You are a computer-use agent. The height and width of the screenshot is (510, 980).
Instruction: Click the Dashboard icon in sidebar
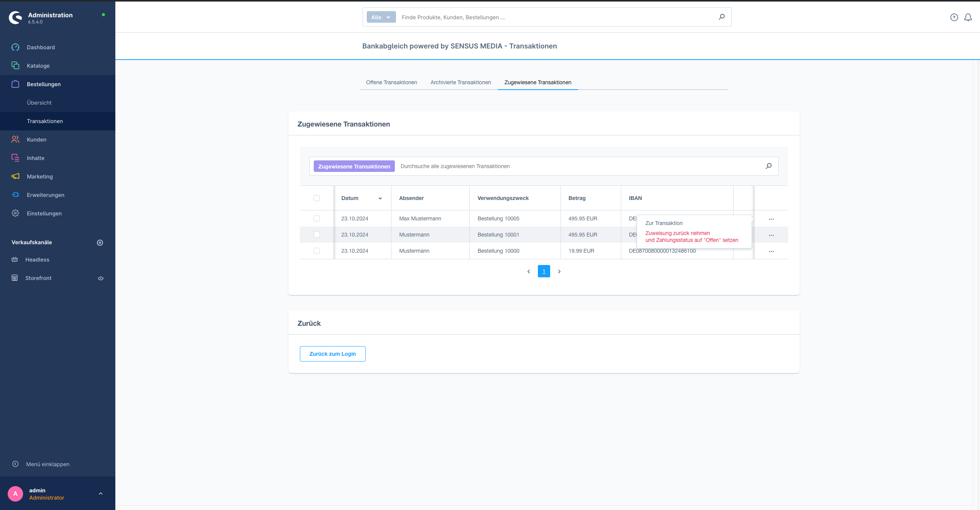16,47
